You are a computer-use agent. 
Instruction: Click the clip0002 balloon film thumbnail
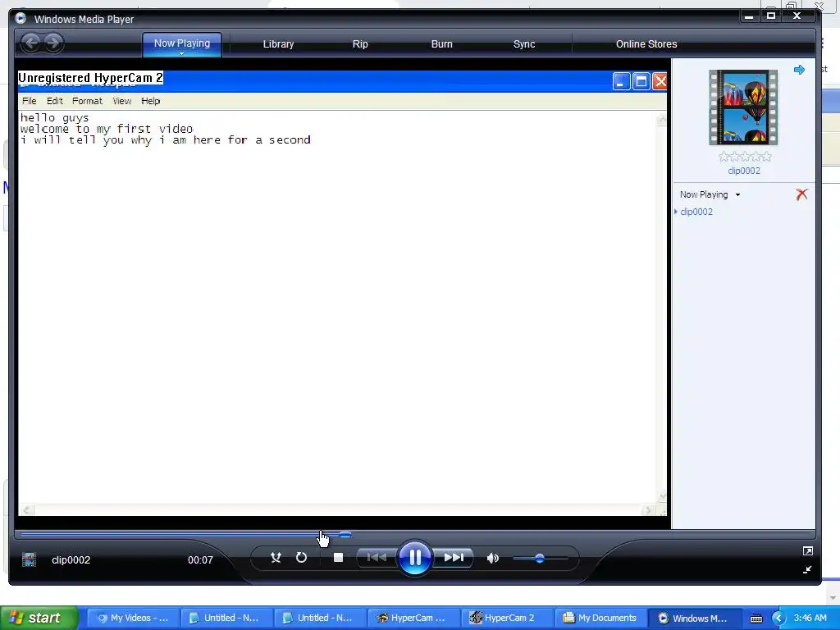pyautogui.click(x=743, y=107)
